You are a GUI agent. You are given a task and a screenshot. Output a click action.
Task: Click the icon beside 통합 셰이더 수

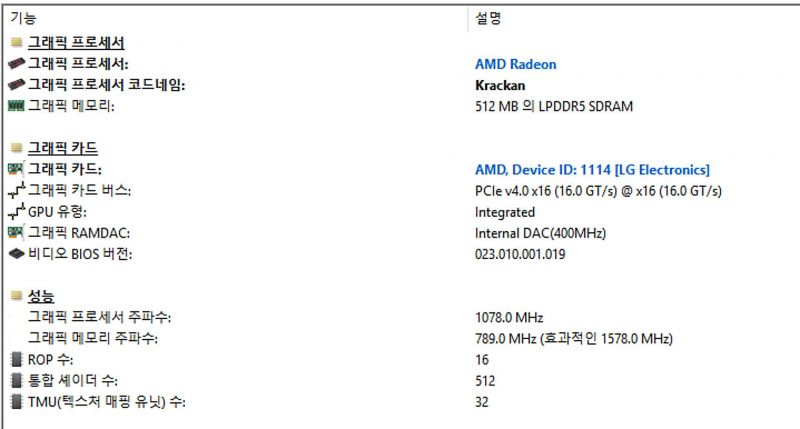click(x=16, y=381)
